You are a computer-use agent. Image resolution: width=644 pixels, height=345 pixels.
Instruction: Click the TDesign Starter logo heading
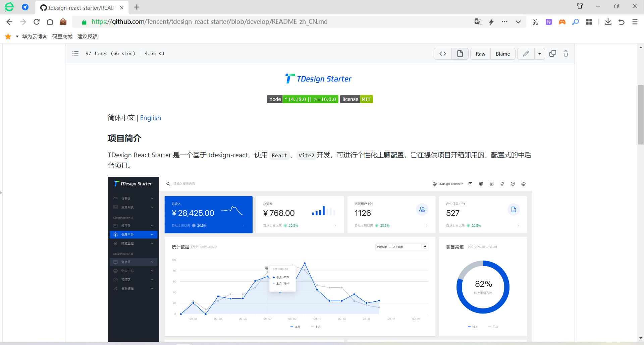[318, 79]
